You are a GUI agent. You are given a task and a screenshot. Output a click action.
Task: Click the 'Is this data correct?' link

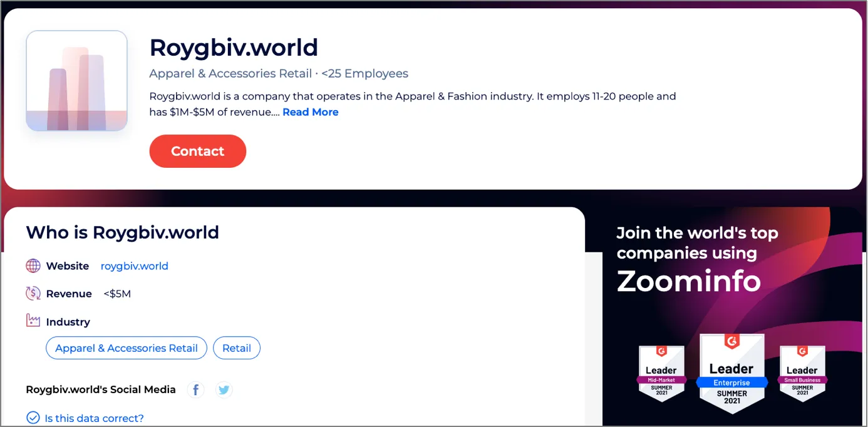coord(94,418)
